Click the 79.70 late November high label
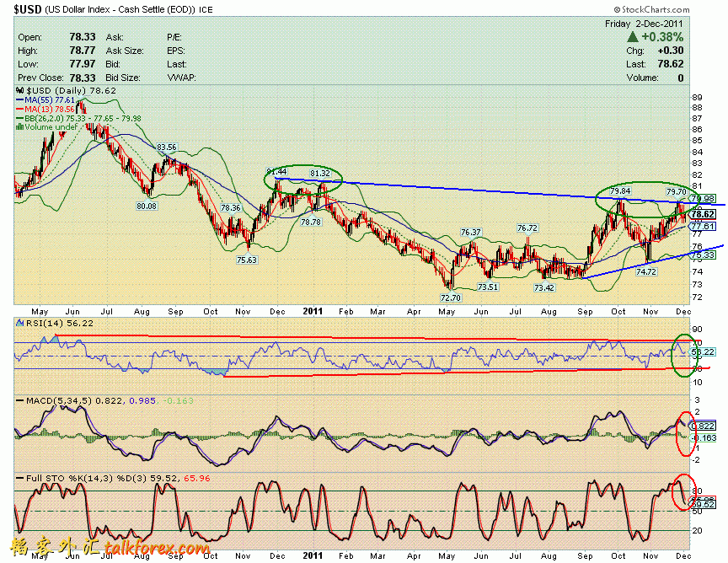Screen dimensions: 728x563 point(677,191)
